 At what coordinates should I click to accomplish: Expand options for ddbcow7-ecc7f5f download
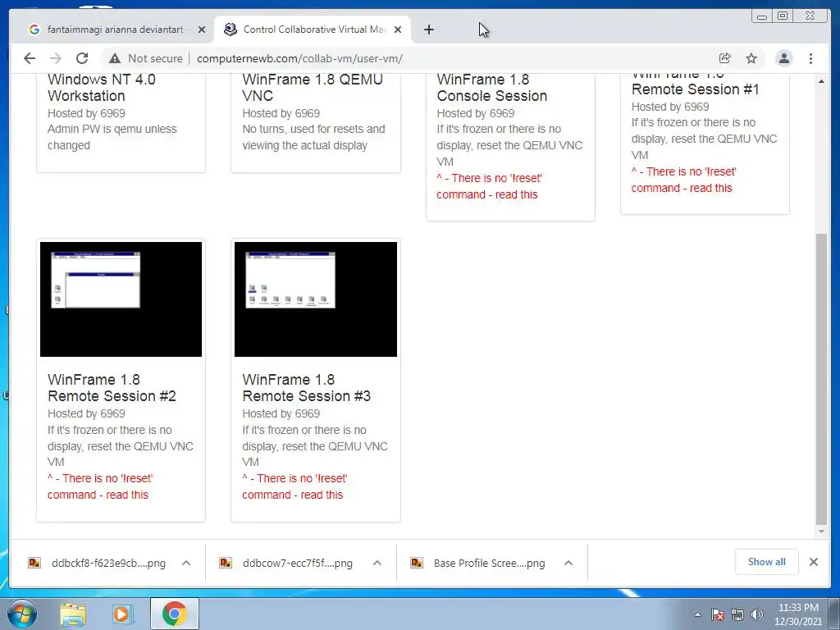[x=377, y=563]
